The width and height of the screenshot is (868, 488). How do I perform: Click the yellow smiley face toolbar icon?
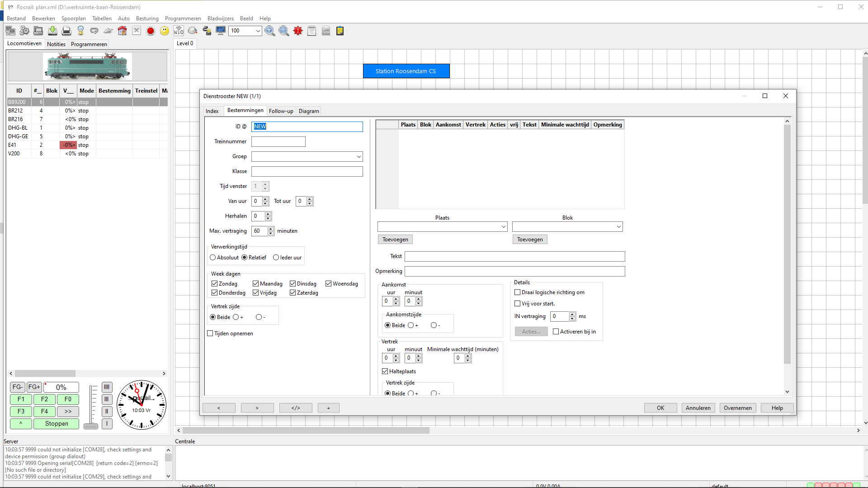pos(165,31)
